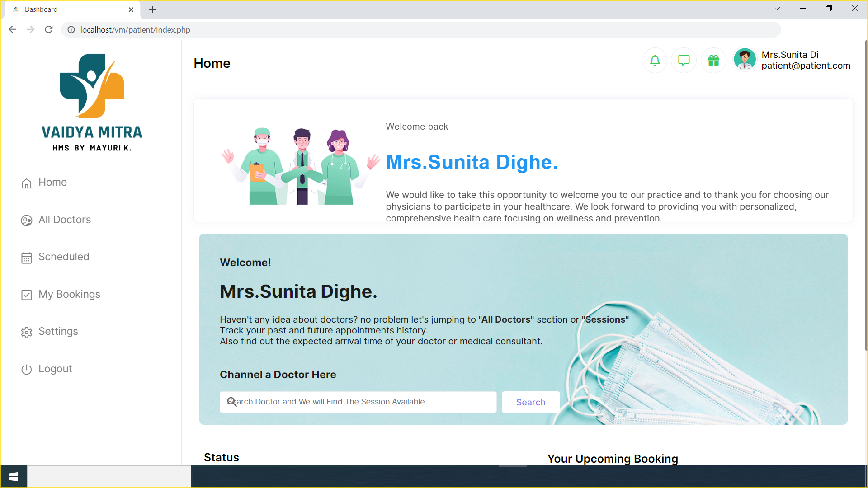Click the Logout power icon
868x488 pixels.
coord(27,369)
